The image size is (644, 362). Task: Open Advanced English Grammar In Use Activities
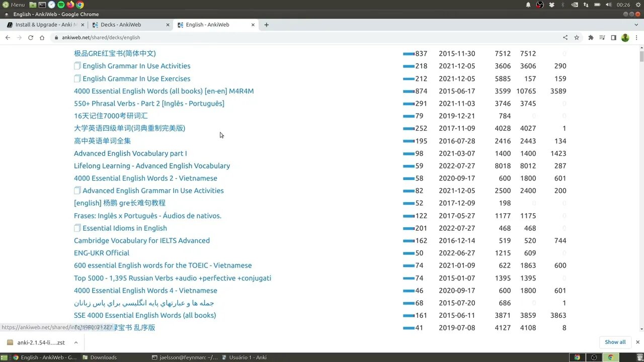coord(153,191)
